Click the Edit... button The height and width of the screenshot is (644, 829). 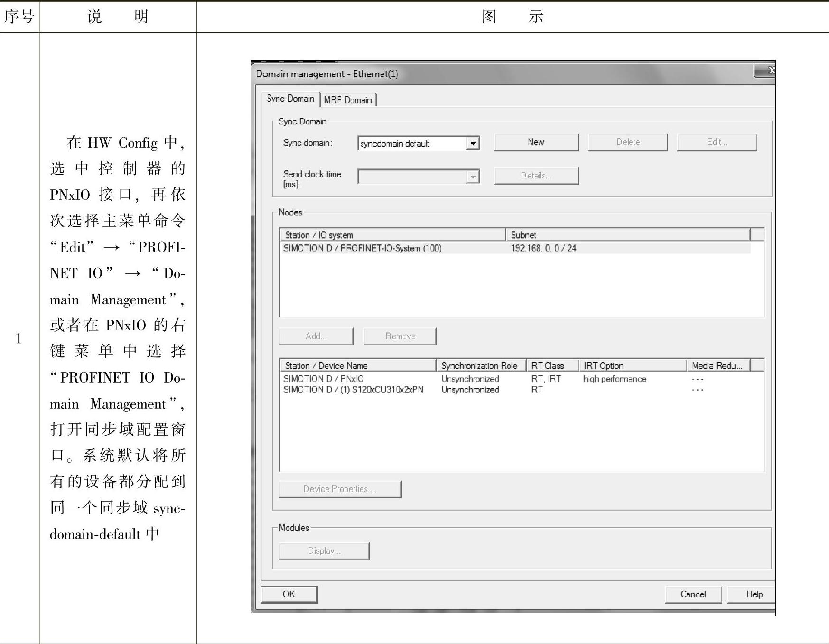pos(717,142)
